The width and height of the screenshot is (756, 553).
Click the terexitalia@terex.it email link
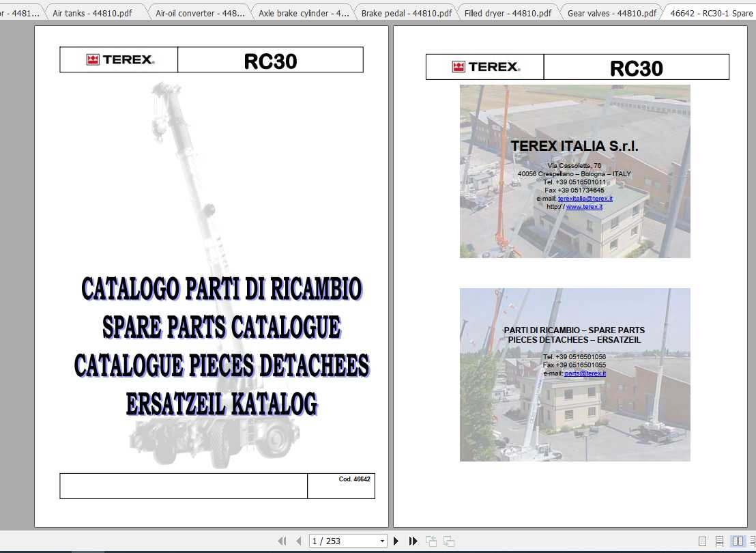585,199
